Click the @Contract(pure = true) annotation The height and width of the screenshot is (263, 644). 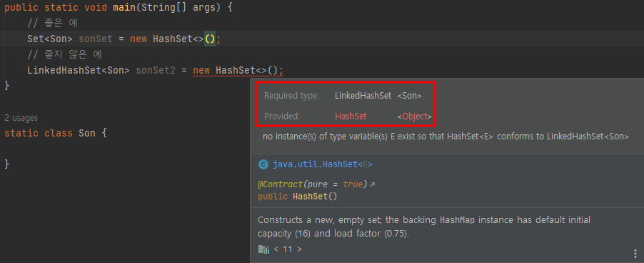coord(313,184)
